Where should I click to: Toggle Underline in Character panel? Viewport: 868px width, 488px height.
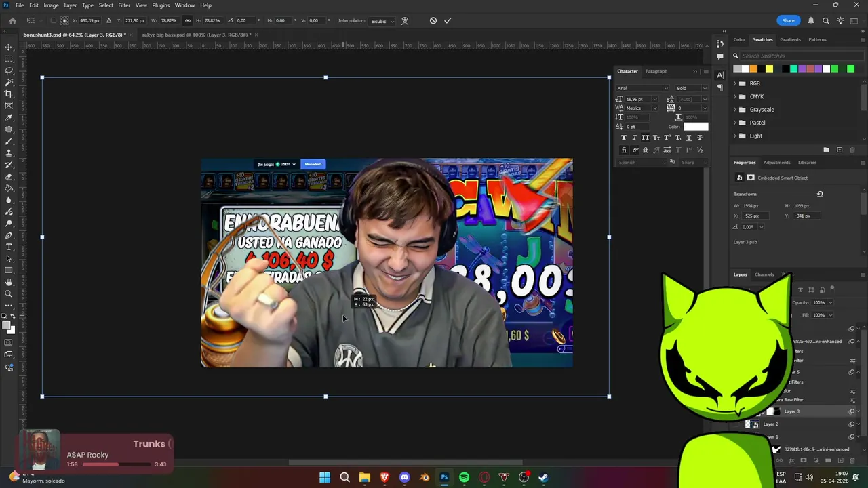tap(689, 138)
